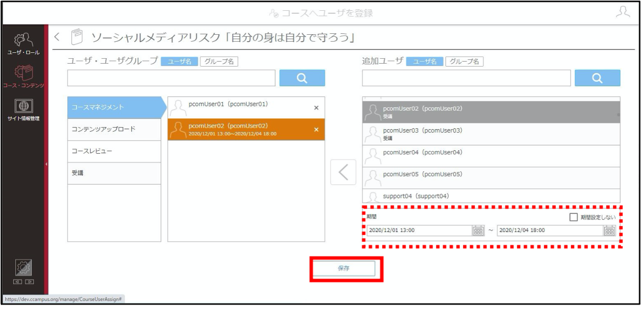Screen dimensions: 644x318
Task: Select orange pcomUser02 row in assigned list
Action: (246, 130)
